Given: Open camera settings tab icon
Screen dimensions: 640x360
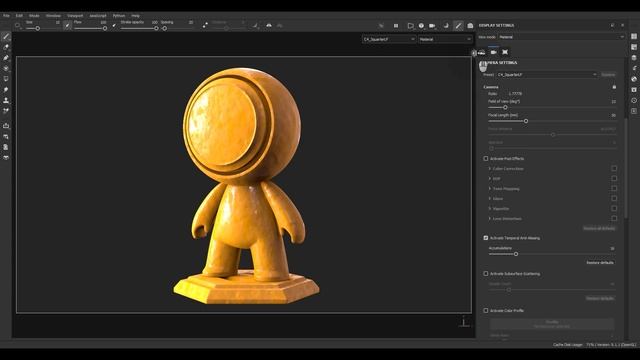Looking at the screenshot, I should pos(493,52).
